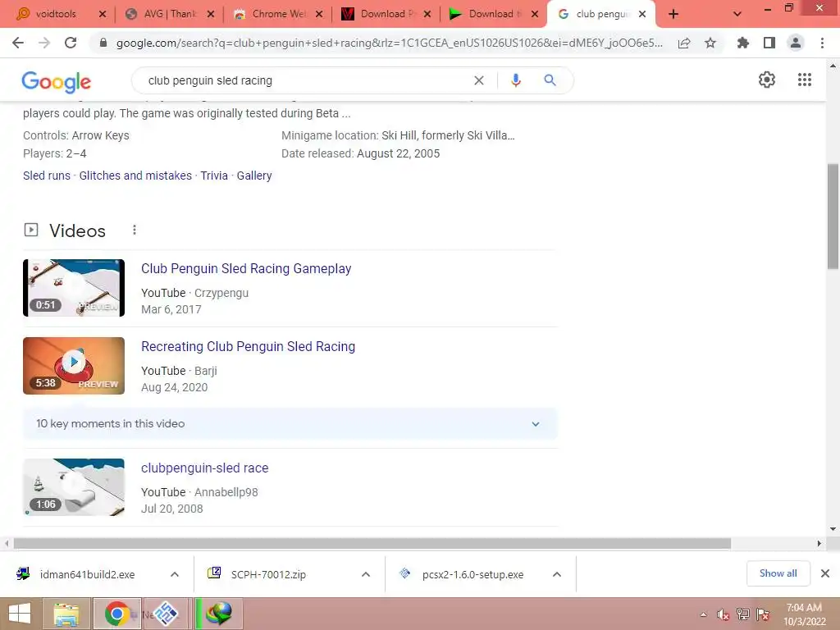Open Internet Download Manager taskbar icon
This screenshot has height=630, width=840.
[x=219, y=614]
